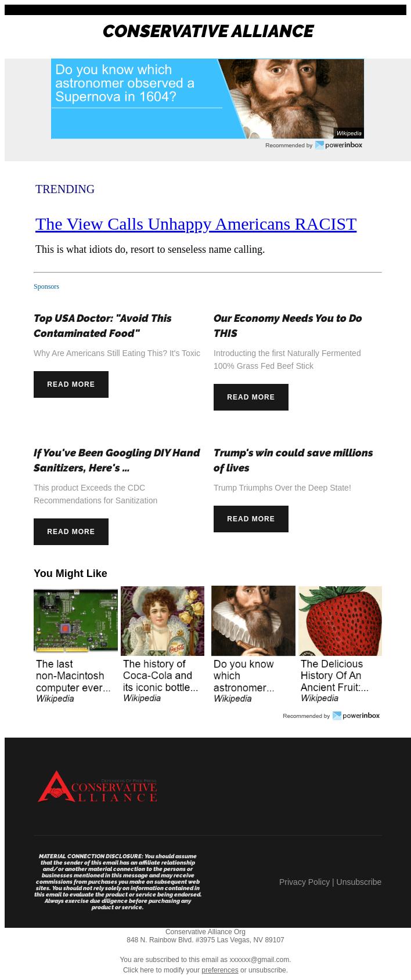Click READ MORE under CDC Sanitization text

tap(71, 532)
